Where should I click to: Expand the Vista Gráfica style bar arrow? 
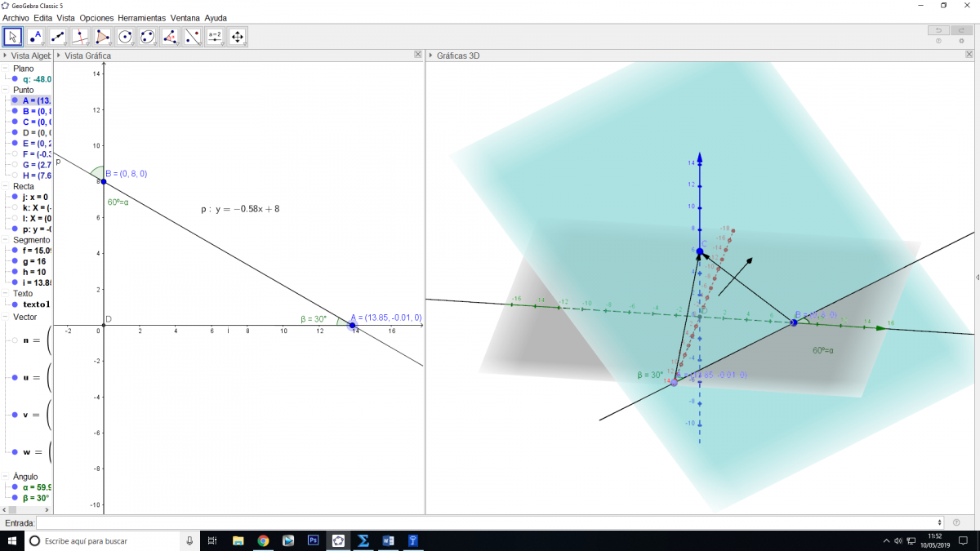coord(58,56)
